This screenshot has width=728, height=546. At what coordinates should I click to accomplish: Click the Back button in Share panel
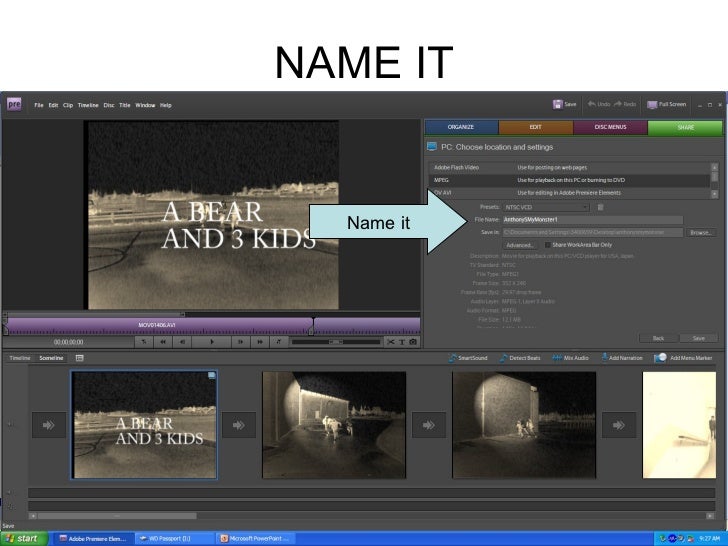point(658,338)
